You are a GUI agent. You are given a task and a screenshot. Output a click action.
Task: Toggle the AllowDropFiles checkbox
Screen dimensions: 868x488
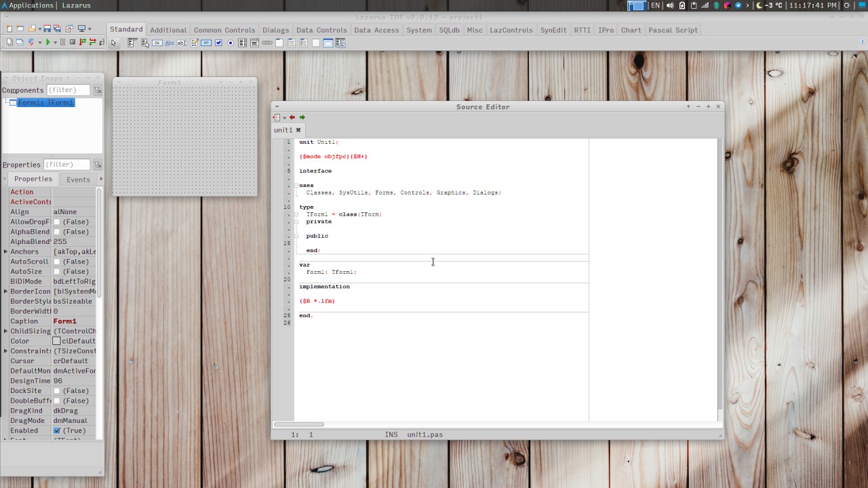pyautogui.click(x=57, y=222)
